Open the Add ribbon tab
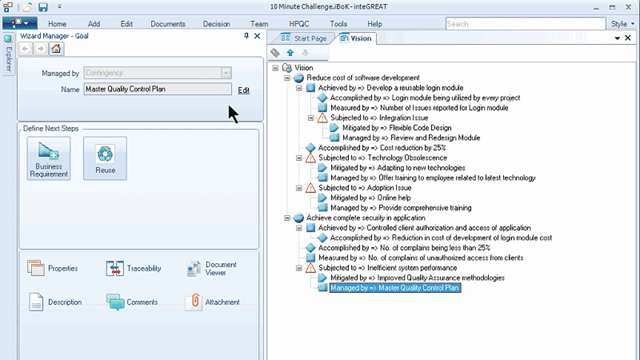The width and height of the screenshot is (640, 360). point(94,24)
